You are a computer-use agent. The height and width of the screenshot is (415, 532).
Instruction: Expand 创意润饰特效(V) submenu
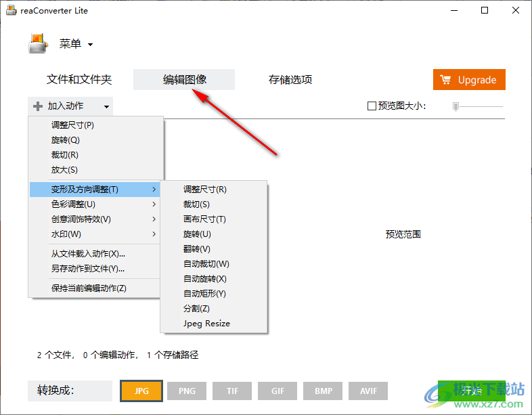[94, 219]
